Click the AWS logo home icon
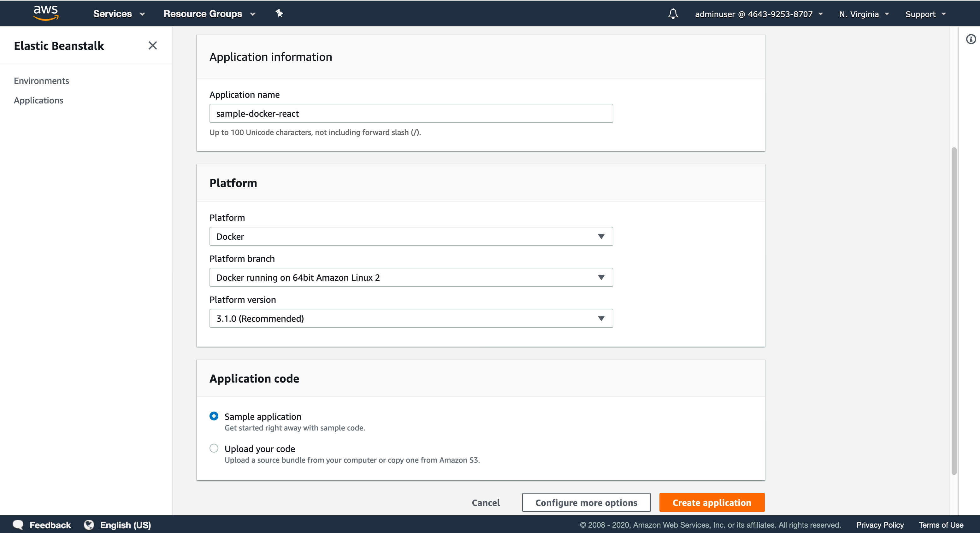The width and height of the screenshot is (980, 533). tap(46, 13)
